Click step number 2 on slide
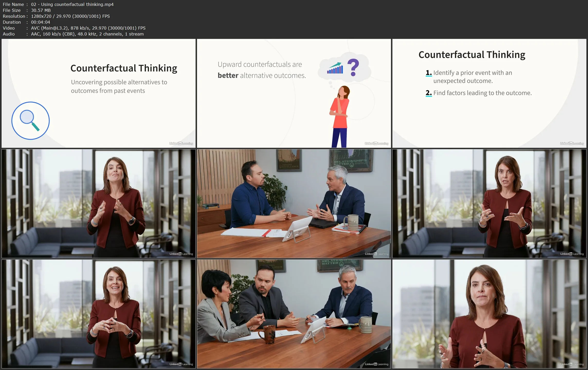Image resolution: width=588 pixels, height=370 pixels. pos(428,93)
